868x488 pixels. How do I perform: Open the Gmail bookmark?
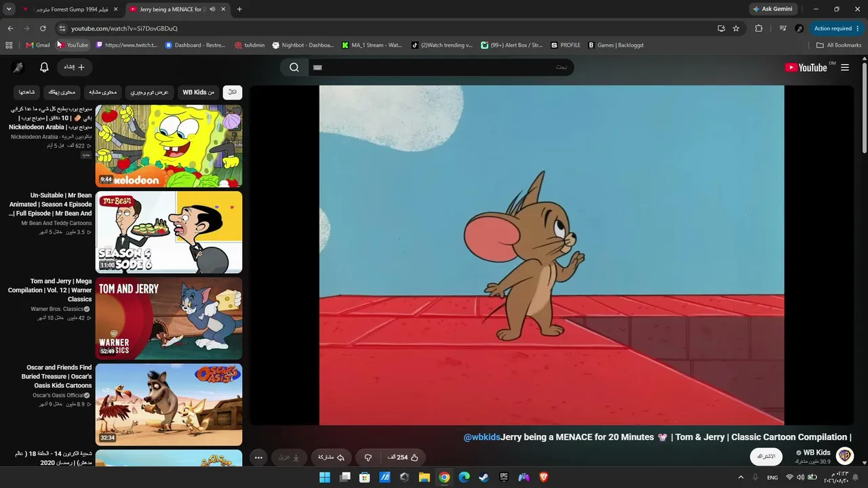click(x=38, y=45)
